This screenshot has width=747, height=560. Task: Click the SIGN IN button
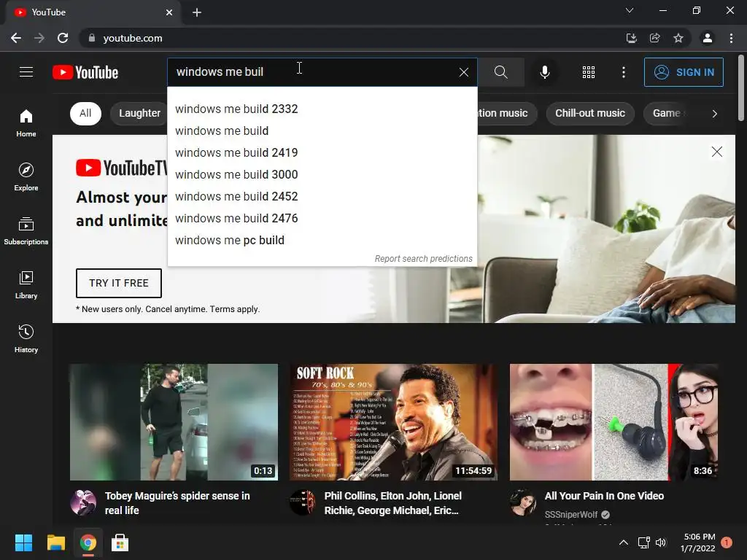point(684,72)
